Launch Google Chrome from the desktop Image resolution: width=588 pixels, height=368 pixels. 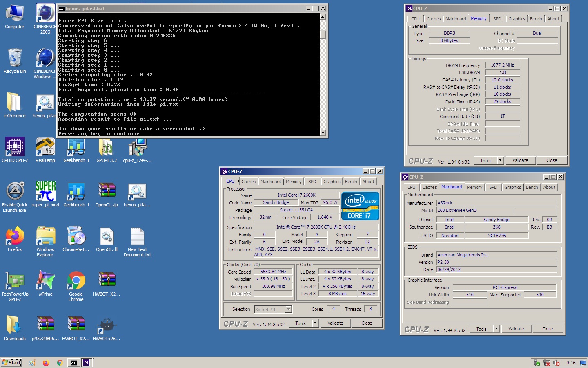pyautogui.click(x=76, y=287)
